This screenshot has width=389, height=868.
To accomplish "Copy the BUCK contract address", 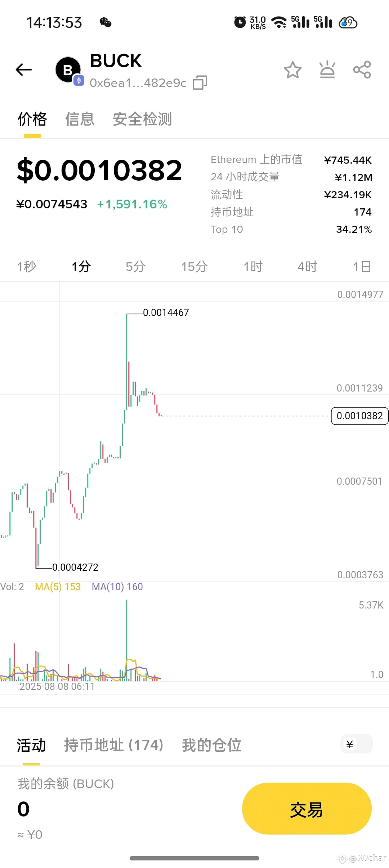I will [200, 83].
